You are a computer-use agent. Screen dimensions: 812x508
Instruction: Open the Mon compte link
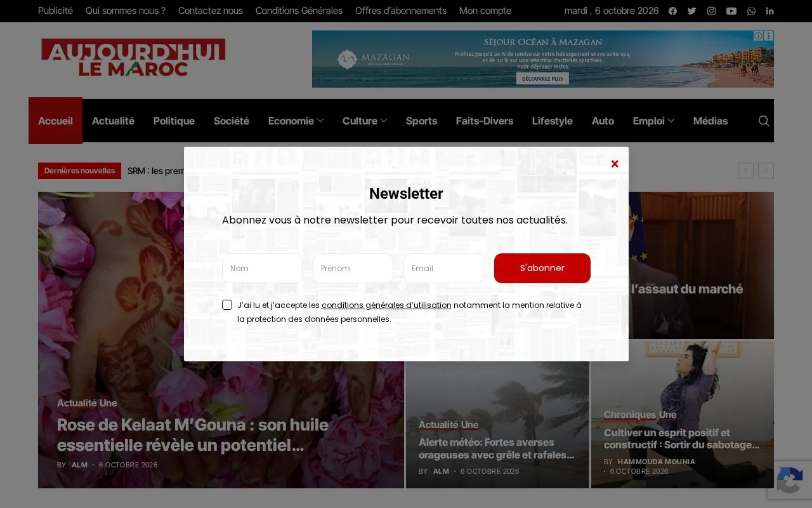[x=485, y=11]
